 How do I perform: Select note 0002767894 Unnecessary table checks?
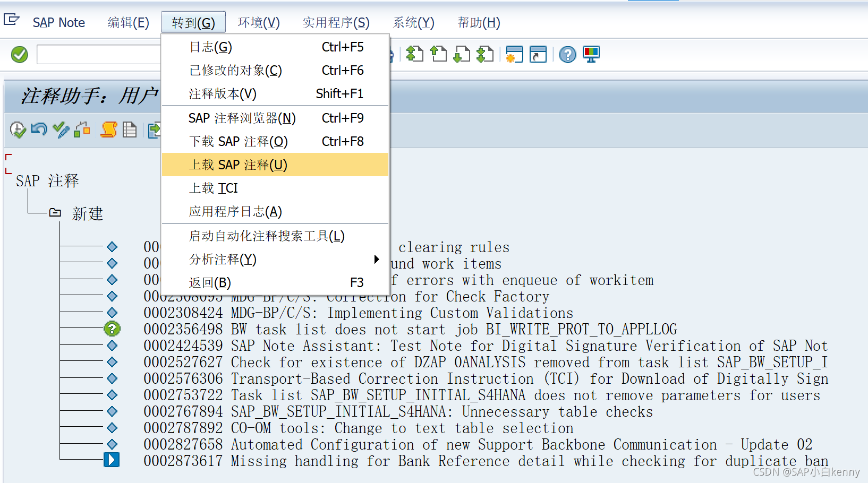(398, 412)
